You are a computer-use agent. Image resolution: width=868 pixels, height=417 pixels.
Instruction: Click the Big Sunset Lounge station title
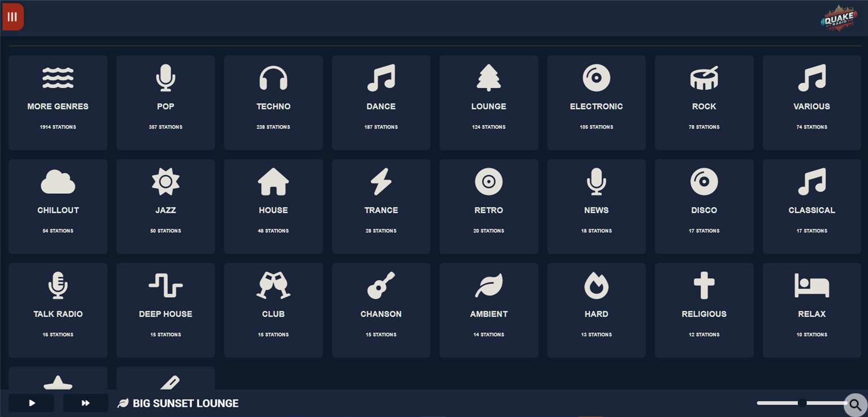tap(185, 403)
